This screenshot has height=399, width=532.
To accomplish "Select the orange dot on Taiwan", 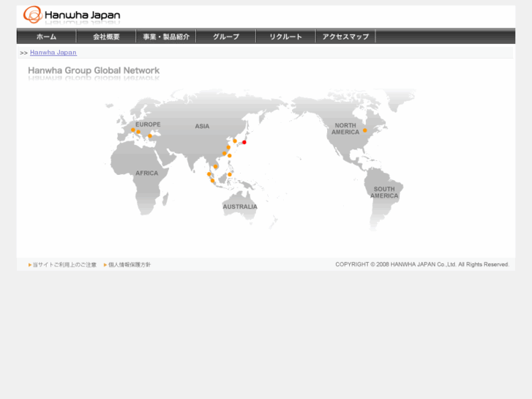I will tap(229, 155).
